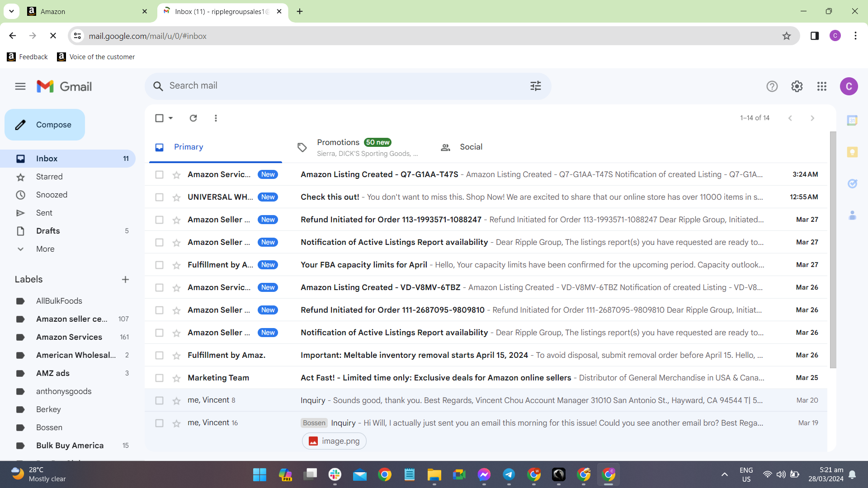Open Chrome three-dot menu
Image resolution: width=868 pixels, height=488 pixels.
[x=855, y=36]
